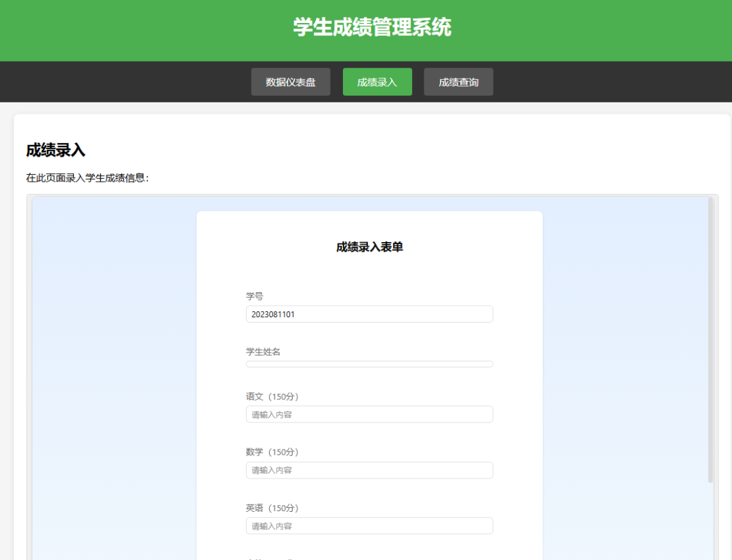This screenshot has height=560, width=732.
Task: Switch to the 数据仪表盘 tab
Action: pyautogui.click(x=290, y=81)
